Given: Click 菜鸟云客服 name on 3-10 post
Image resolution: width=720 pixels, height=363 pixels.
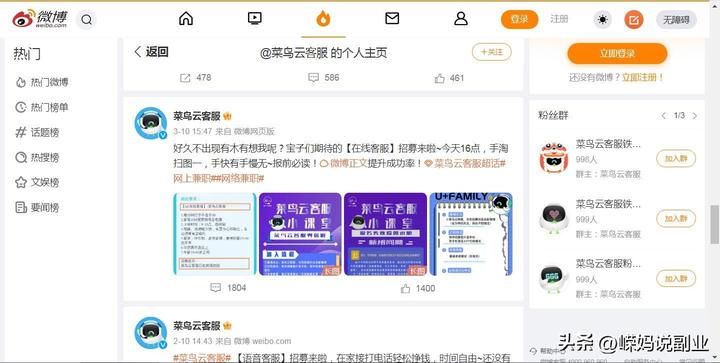Looking at the screenshot, I should 197,116.
